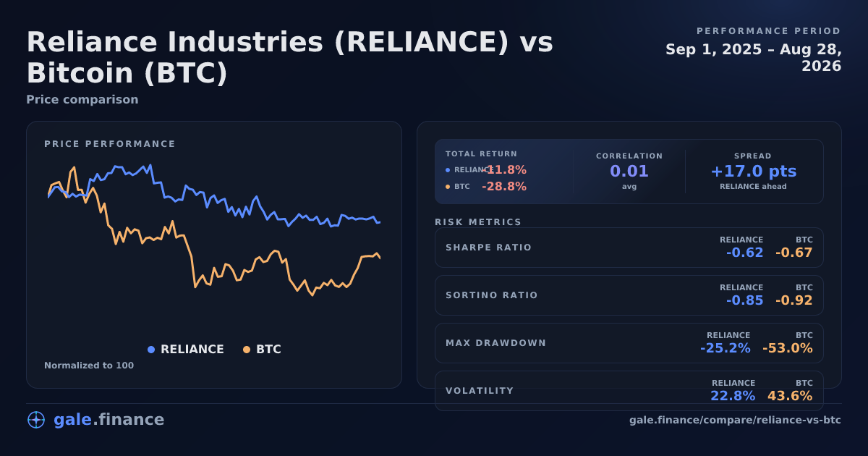Click the SORTINO RATIO row label
This screenshot has width=868, height=456.
[x=492, y=295]
